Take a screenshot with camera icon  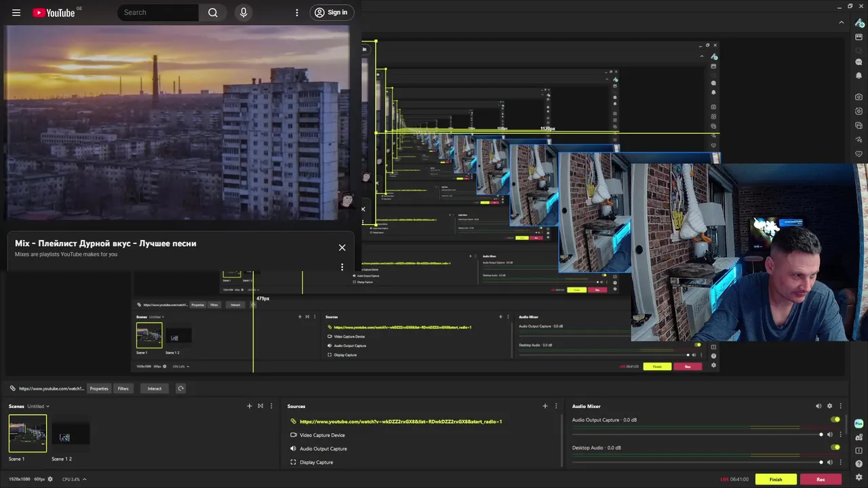(859, 97)
